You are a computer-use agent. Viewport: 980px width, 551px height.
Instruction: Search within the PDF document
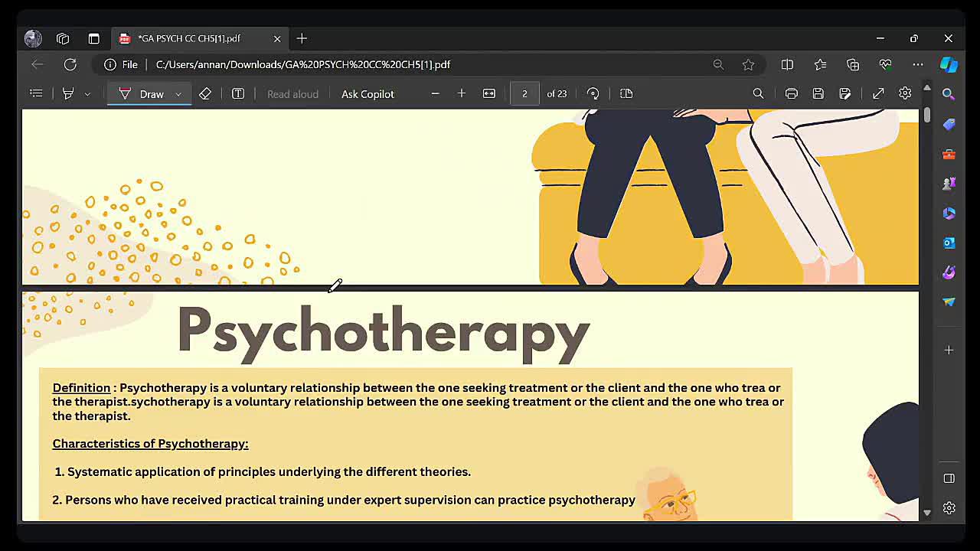point(758,93)
